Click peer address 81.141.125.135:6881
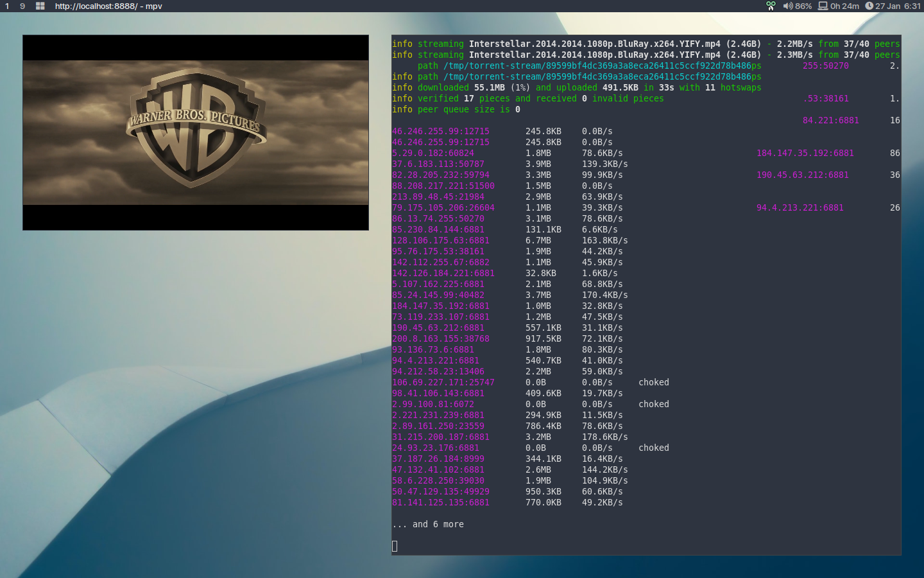The image size is (924, 578). point(441,502)
